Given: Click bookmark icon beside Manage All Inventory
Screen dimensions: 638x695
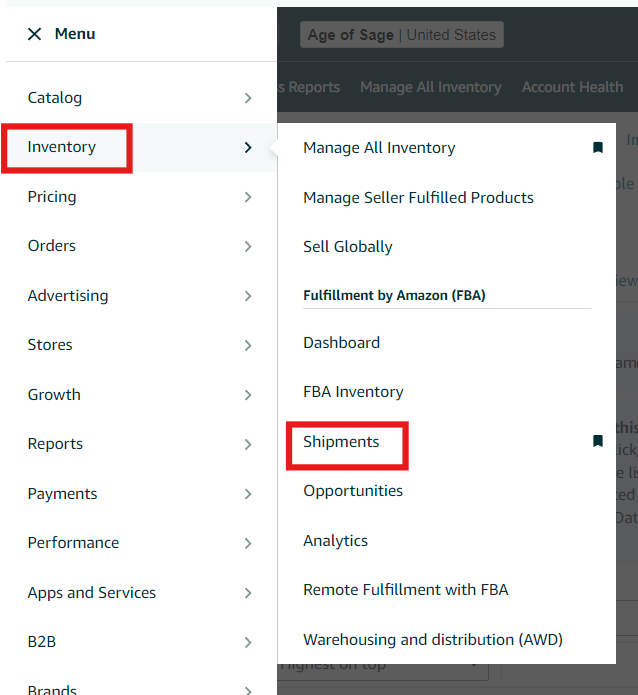Looking at the screenshot, I should click(x=598, y=148).
